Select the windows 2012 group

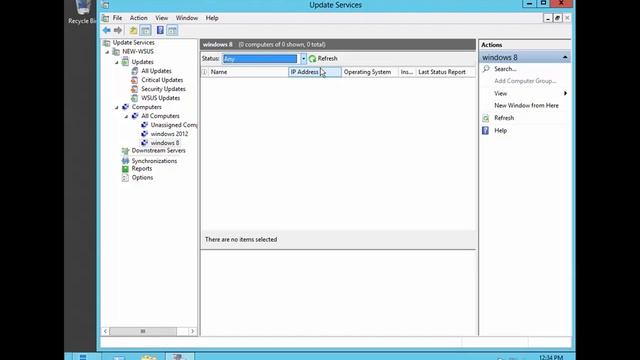[169, 134]
